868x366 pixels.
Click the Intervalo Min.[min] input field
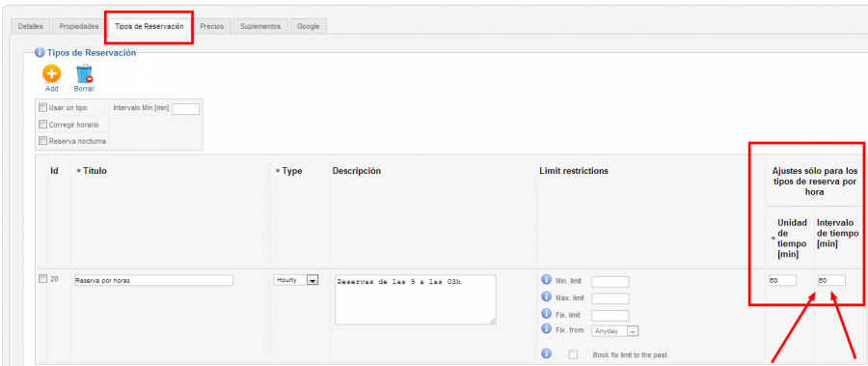(x=185, y=109)
